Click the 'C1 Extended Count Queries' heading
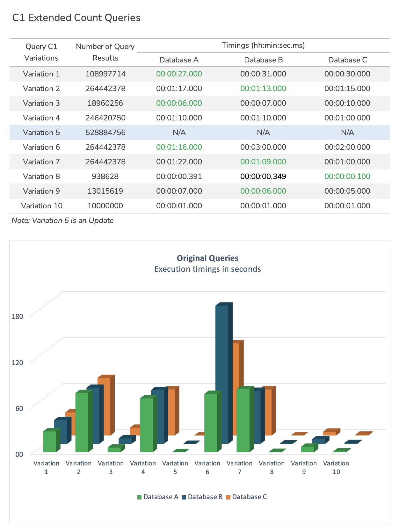399x532 pixels. [76, 18]
